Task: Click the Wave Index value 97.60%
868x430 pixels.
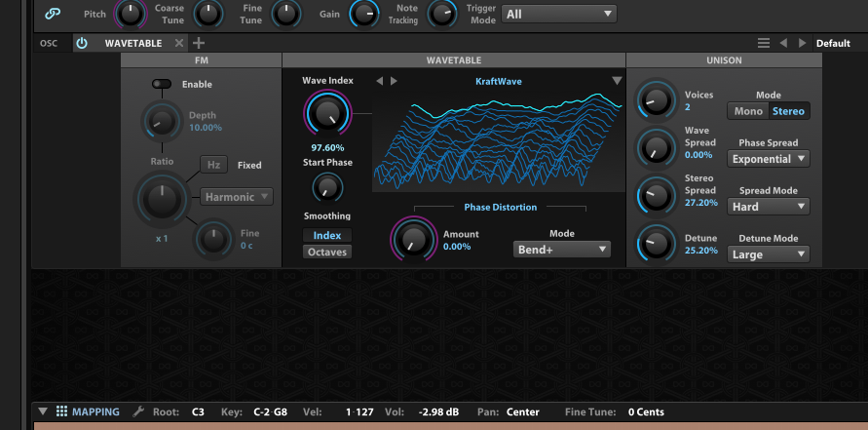Action: point(327,148)
